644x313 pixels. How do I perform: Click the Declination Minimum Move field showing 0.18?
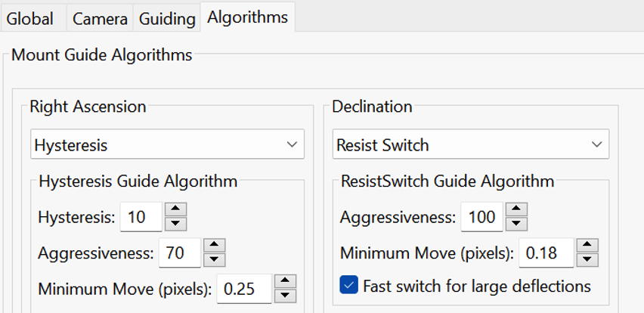[x=546, y=253]
